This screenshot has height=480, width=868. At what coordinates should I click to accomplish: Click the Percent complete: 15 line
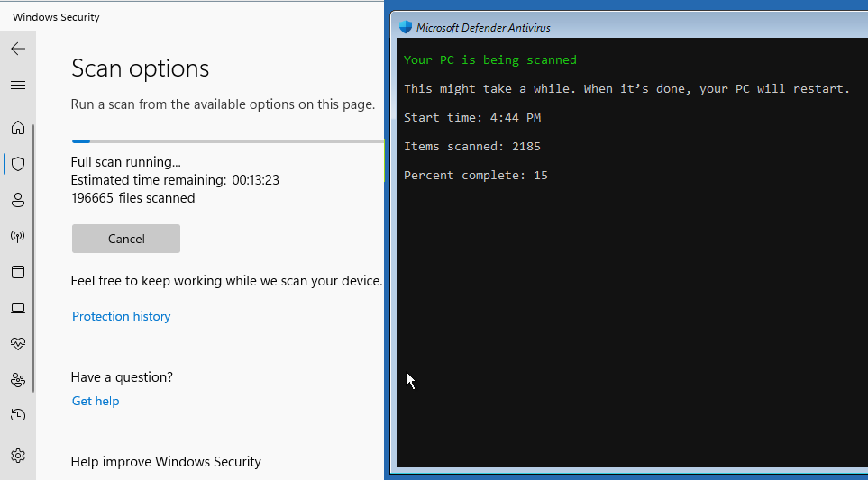pyautogui.click(x=476, y=176)
